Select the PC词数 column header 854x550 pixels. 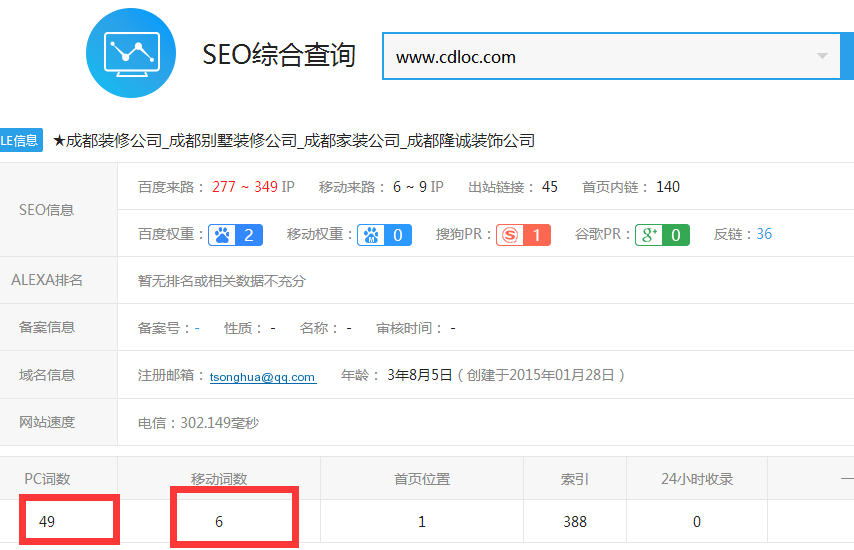tap(47, 479)
